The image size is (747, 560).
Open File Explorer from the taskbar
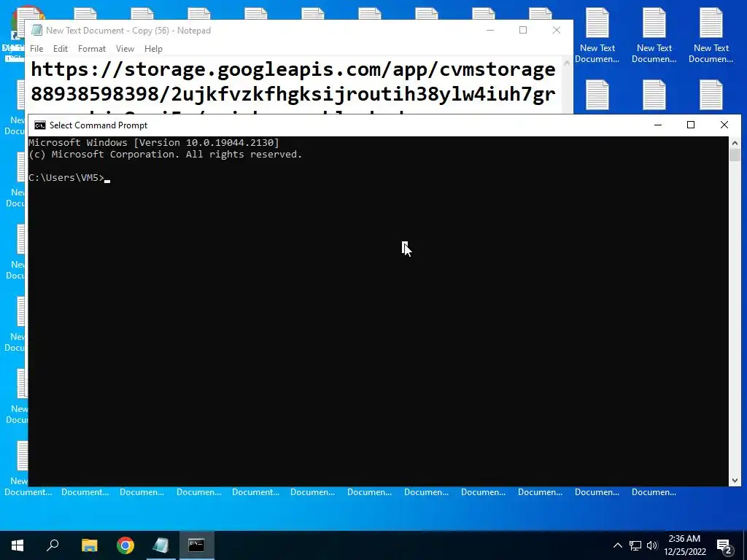coord(89,545)
